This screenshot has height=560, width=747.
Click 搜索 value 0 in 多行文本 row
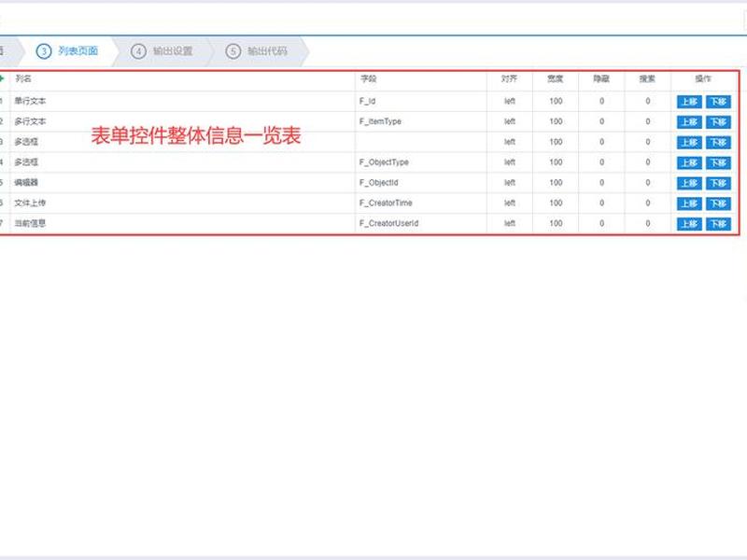[648, 121]
